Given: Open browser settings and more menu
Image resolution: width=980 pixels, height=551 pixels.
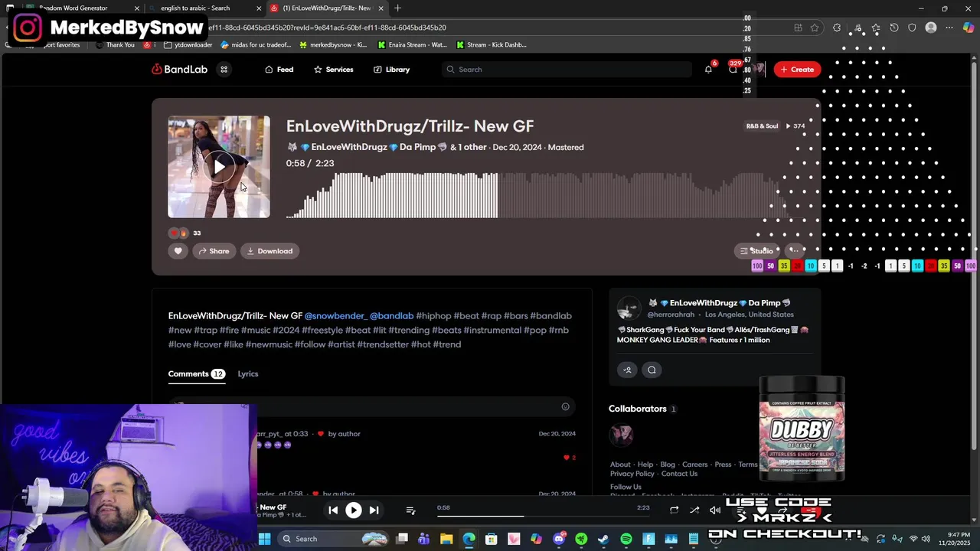Looking at the screenshot, I should tap(949, 28).
